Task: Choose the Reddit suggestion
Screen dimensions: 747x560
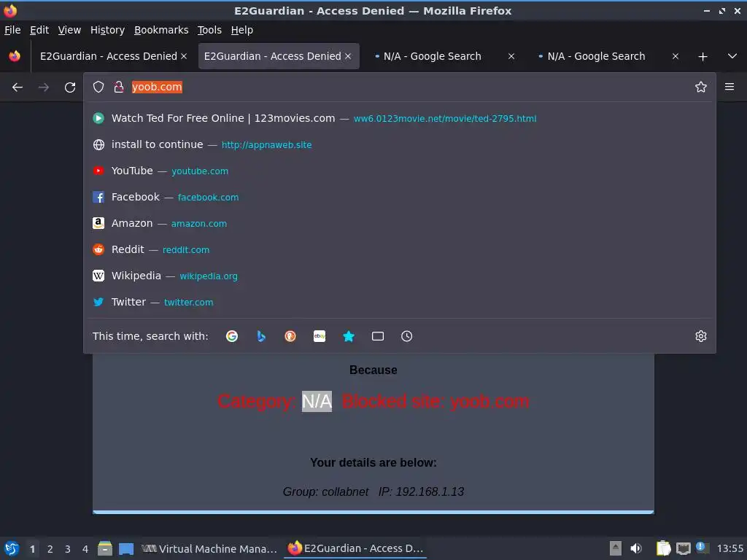Action: [x=399, y=249]
